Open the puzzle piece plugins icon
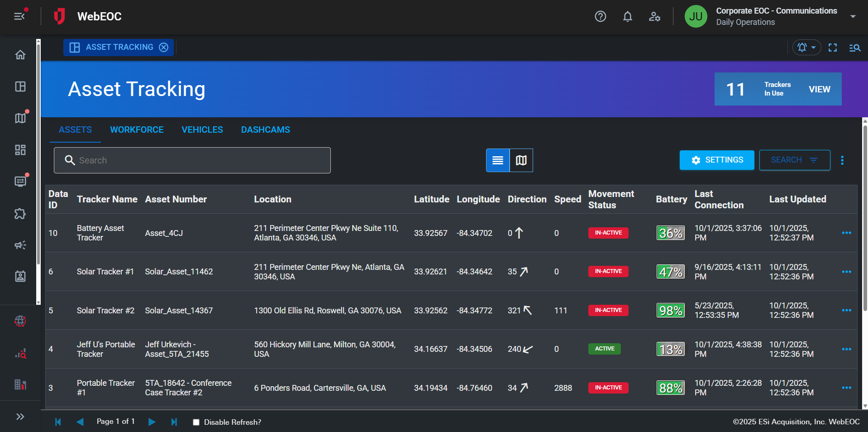Screen dimensions: 868x432 point(20,213)
